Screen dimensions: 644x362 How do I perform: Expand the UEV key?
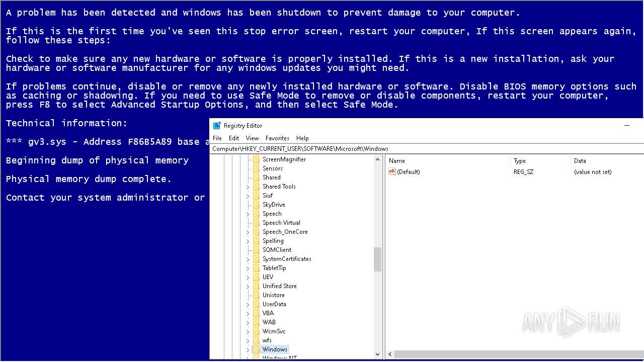coord(248,277)
